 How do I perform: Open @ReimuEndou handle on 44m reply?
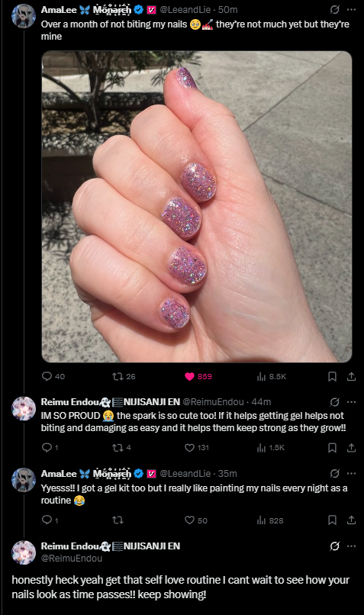point(214,401)
